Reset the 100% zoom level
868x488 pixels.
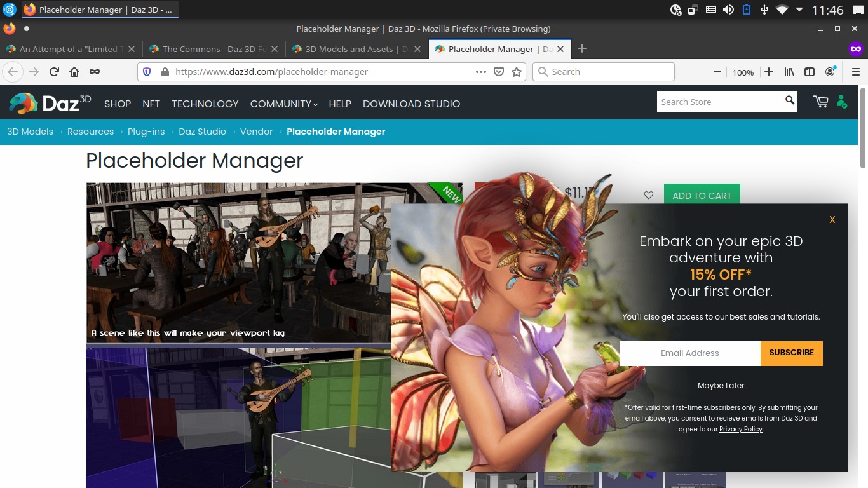(743, 72)
